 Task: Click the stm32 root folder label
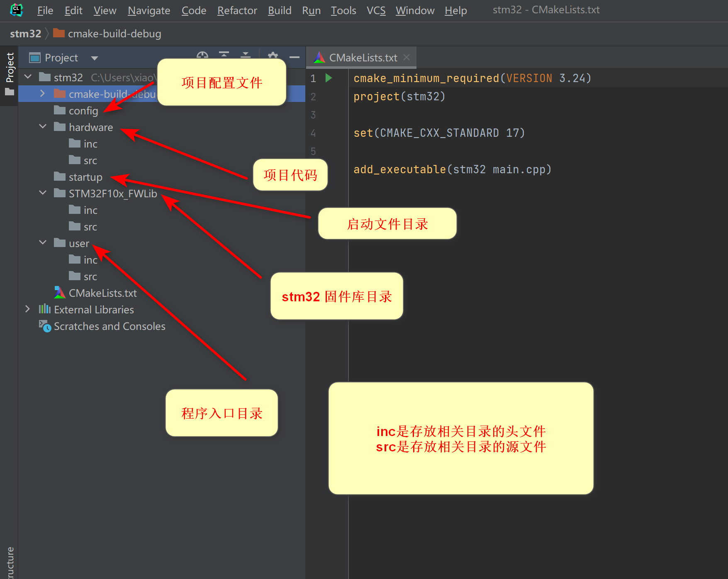pyautogui.click(x=68, y=78)
